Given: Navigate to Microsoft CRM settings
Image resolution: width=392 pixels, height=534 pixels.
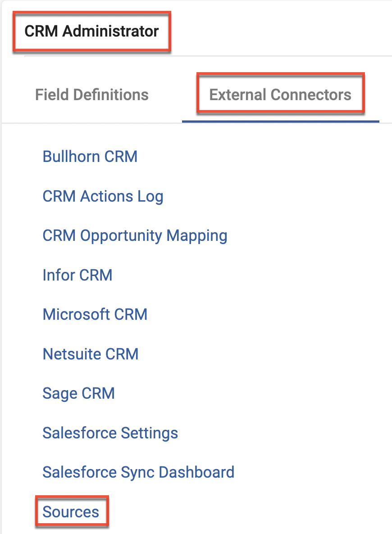Looking at the screenshot, I should (x=95, y=314).
